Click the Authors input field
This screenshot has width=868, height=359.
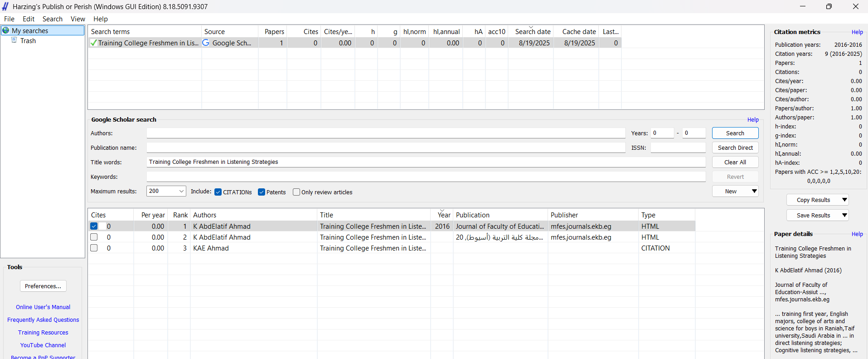(x=386, y=133)
